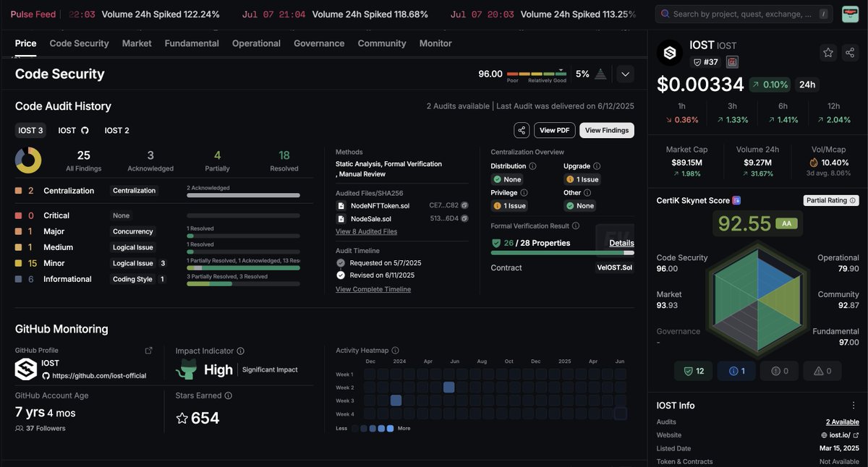
Task: Switch audit to IOST 3
Action: (x=30, y=130)
